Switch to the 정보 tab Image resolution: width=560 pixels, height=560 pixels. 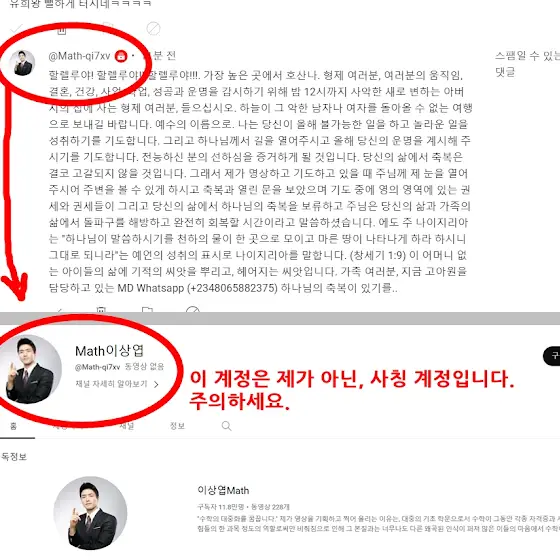[177, 426]
